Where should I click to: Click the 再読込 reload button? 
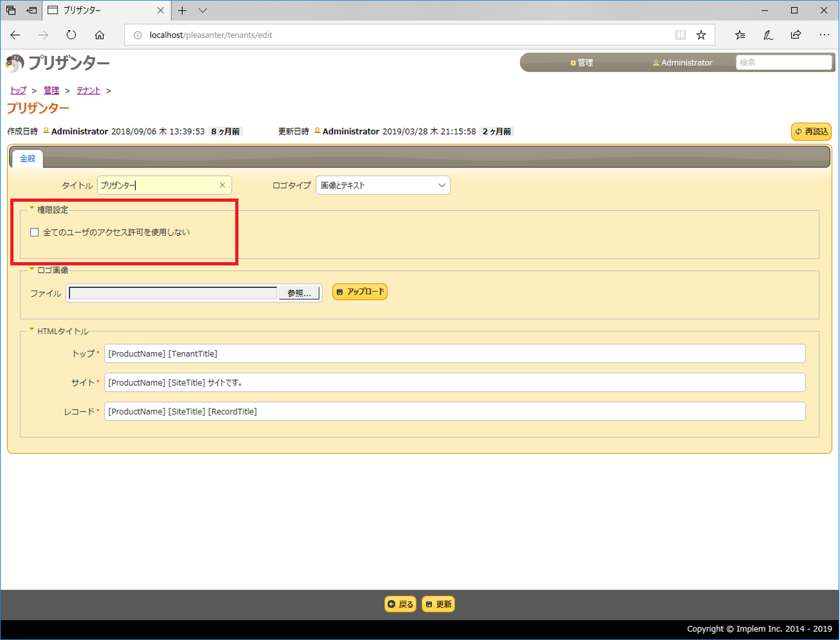tap(811, 132)
